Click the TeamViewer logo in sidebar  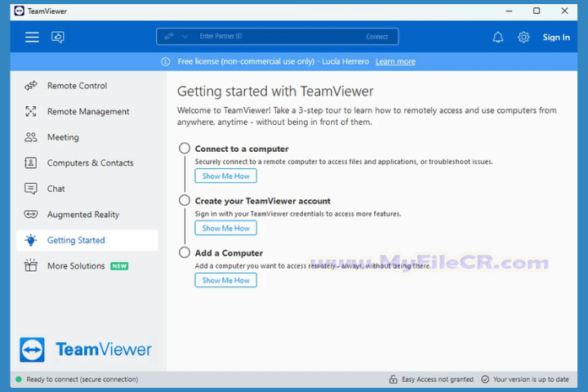tap(86, 350)
